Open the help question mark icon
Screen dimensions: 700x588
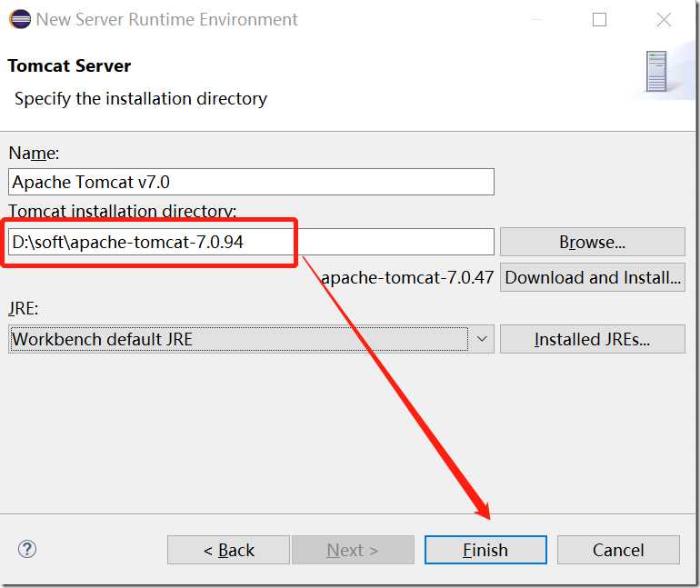click(x=27, y=549)
